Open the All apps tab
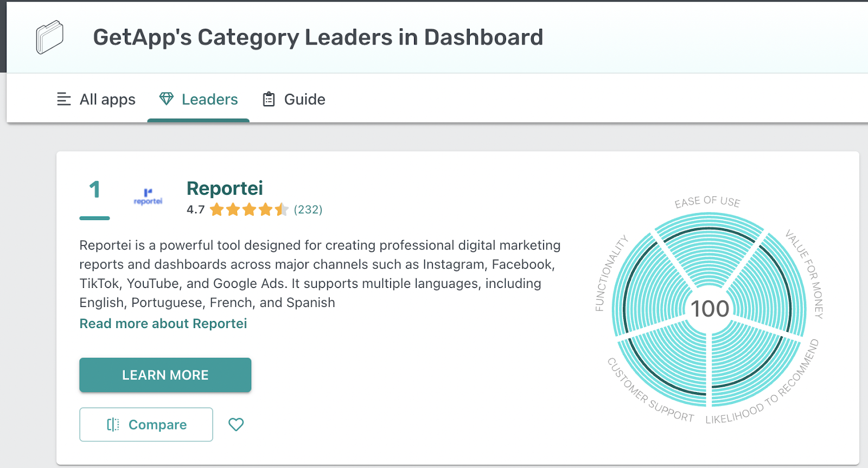Screen dimensions: 868x468 96,99
